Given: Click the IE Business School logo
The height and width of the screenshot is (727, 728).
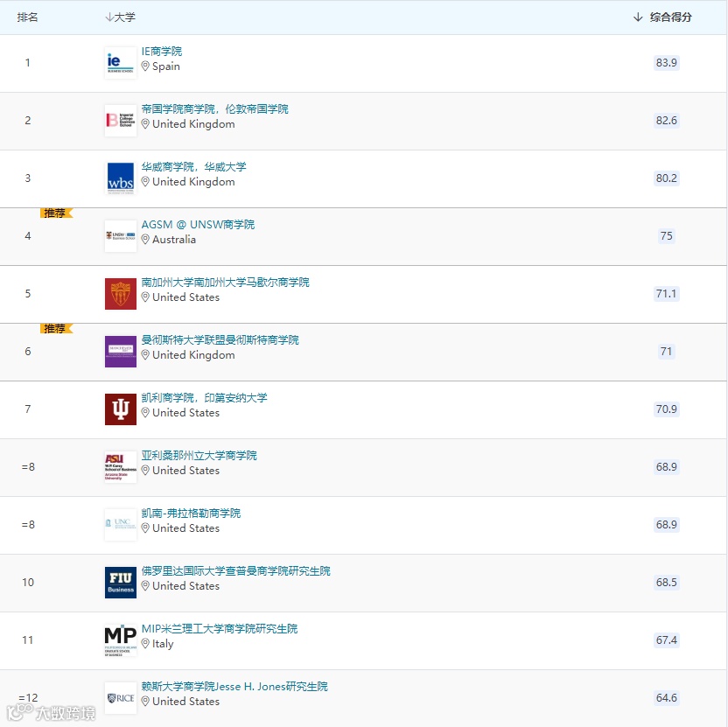Looking at the screenshot, I should point(120,63).
